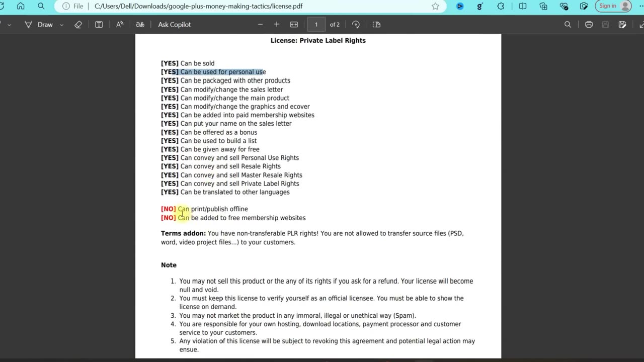The width and height of the screenshot is (644, 362).
Task: Click 'Can put your name on the sales letter'
Action: 236,124
